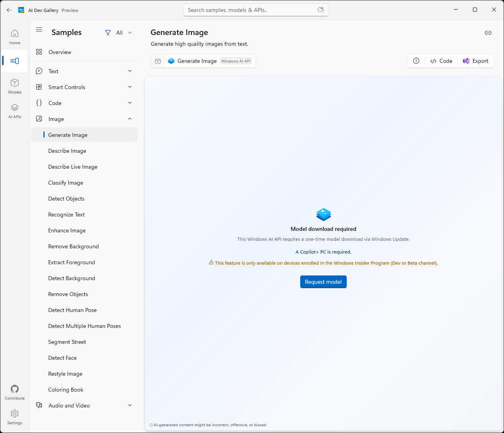The height and width of the screenshot is (433, 504).
Task: Open the Describe Image sample
Action: (x=84, y=151)
